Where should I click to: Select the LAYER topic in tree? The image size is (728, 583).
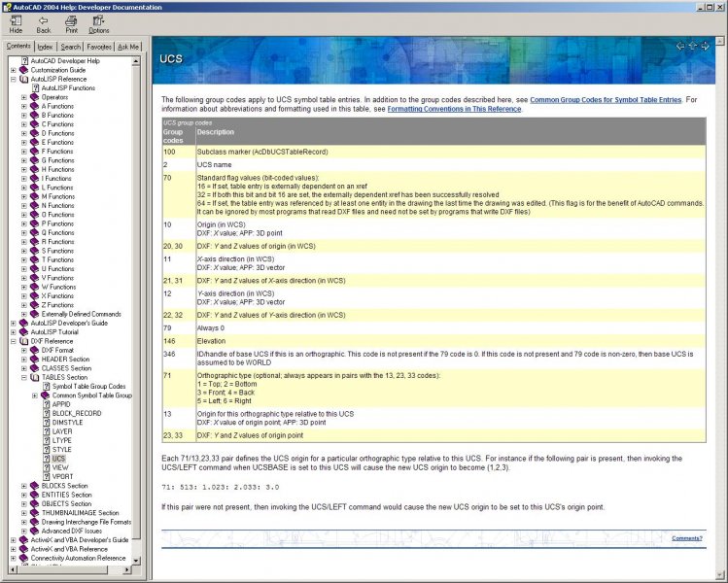(61, 431)
